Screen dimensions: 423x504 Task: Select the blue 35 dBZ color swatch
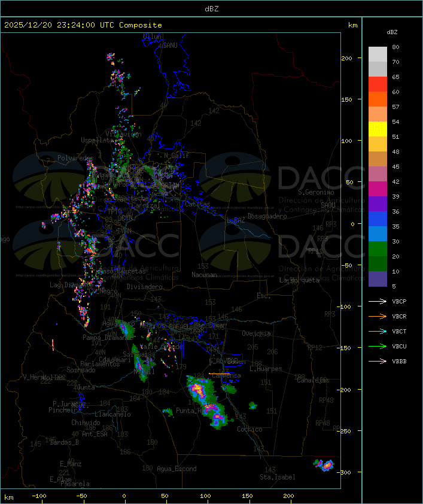click(x=378, y=219)
